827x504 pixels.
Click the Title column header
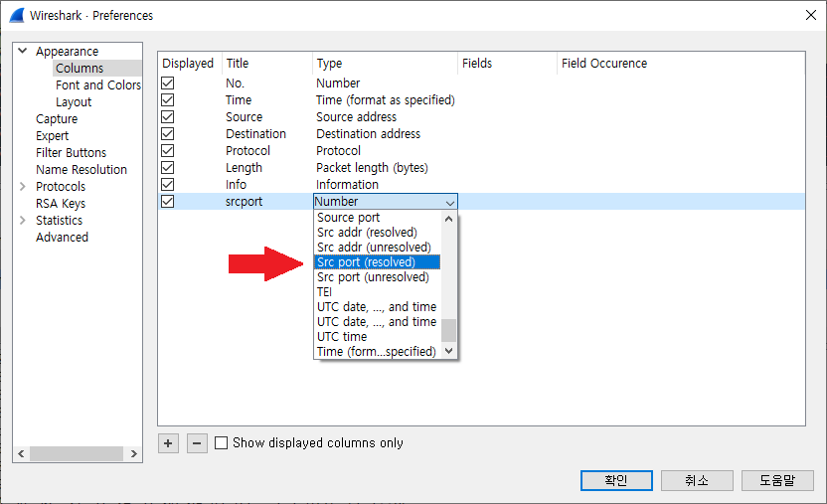point(267,64)
